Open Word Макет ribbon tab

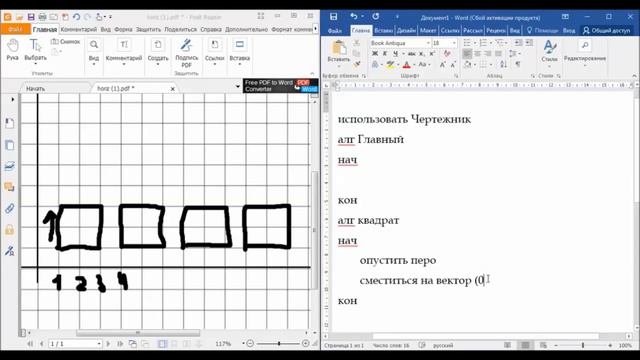click(428, 31)
